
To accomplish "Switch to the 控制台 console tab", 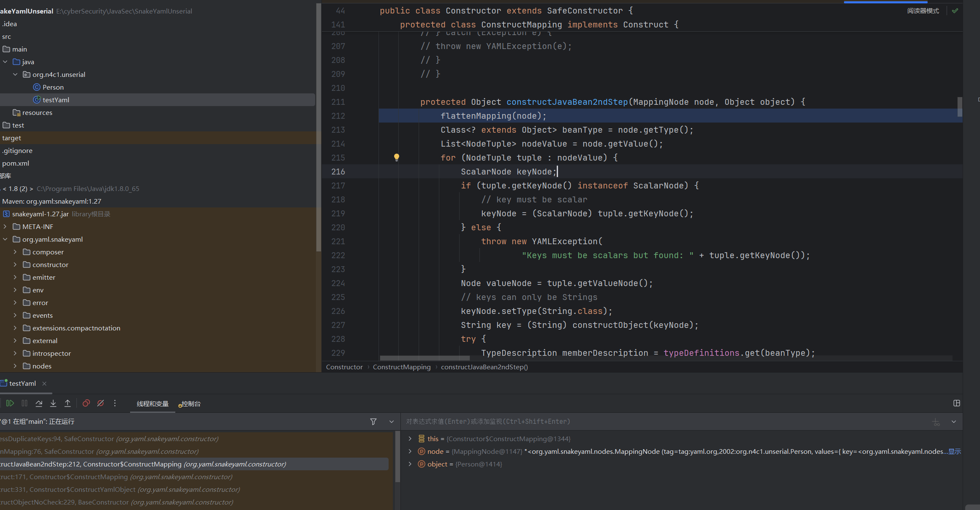I will (x=190, y=404).
